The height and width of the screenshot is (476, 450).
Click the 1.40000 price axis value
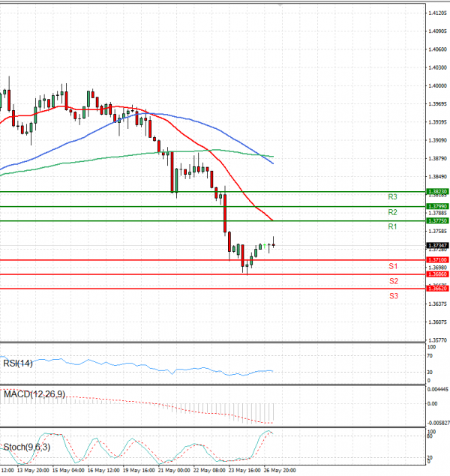tap(437, 86)
